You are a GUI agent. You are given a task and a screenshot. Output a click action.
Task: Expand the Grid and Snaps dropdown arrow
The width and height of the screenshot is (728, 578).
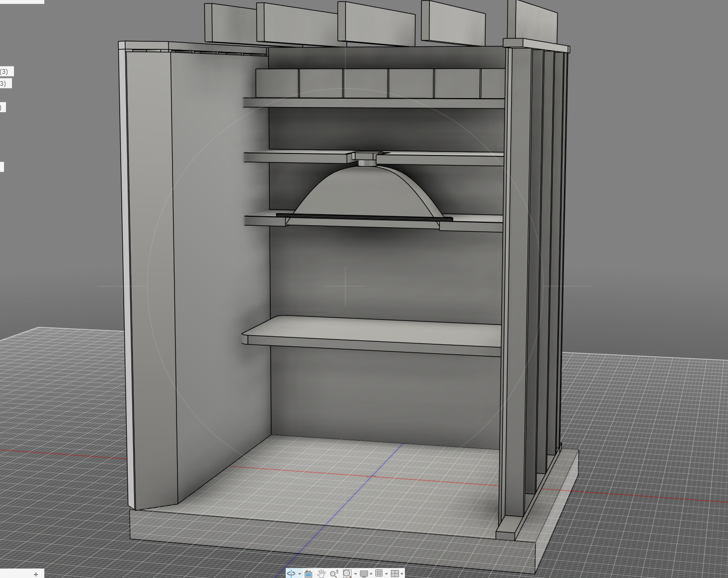386,574
